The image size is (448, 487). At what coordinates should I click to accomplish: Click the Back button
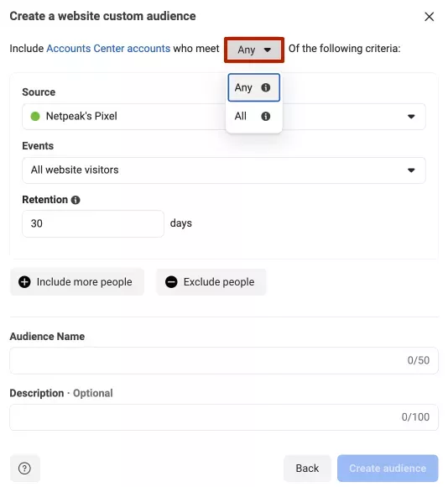pyautogui.click(x=307, y=468)
